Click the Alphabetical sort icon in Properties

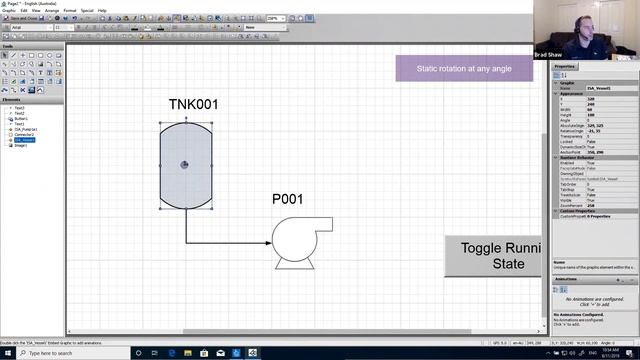click(x=564, y=76)
